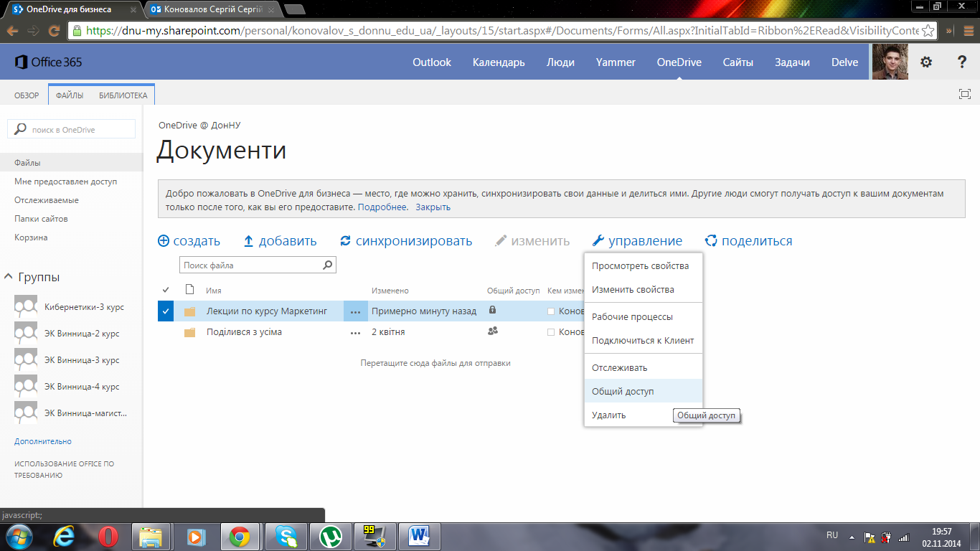Toggle the focus on content icon
This screenshot has height=551, width=980.
965,94
